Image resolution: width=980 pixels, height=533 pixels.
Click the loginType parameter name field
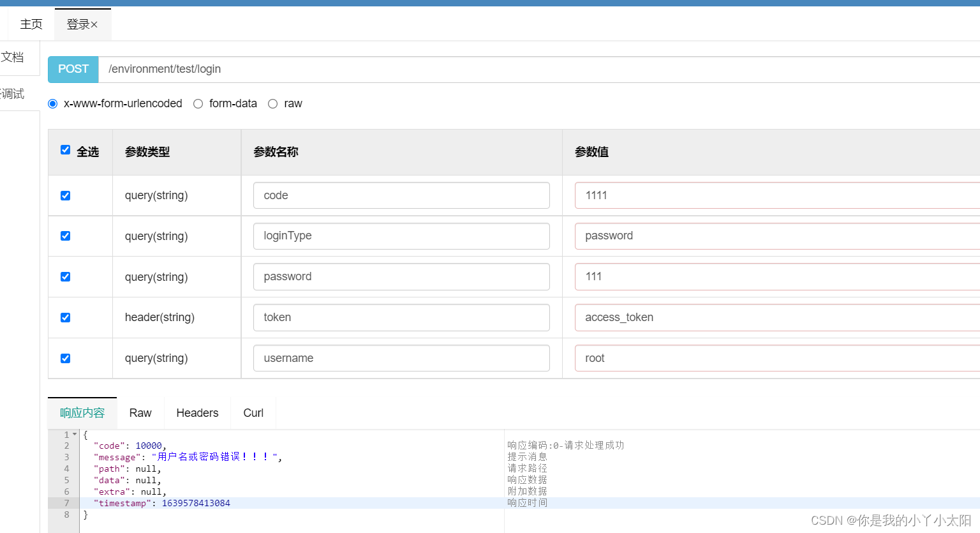pyautogui.click(x=401, y=236)
